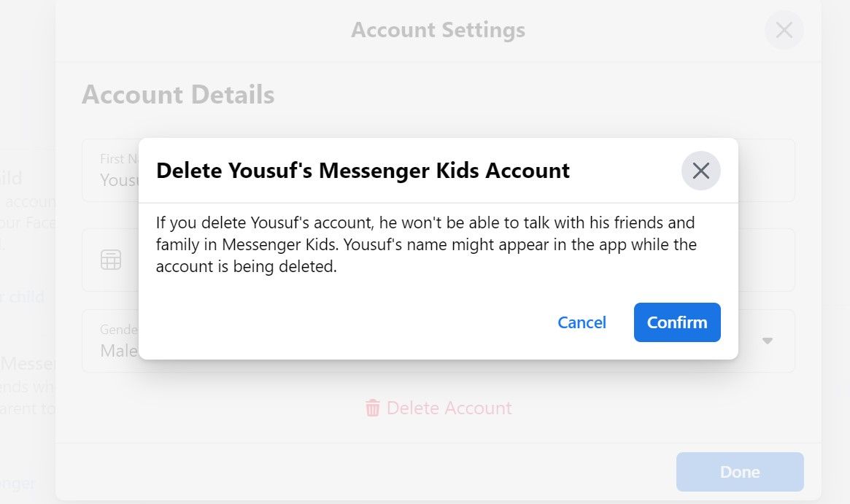Click the Gender field showing Male
Screen dimensions: 850x504
tap(117, 350)
